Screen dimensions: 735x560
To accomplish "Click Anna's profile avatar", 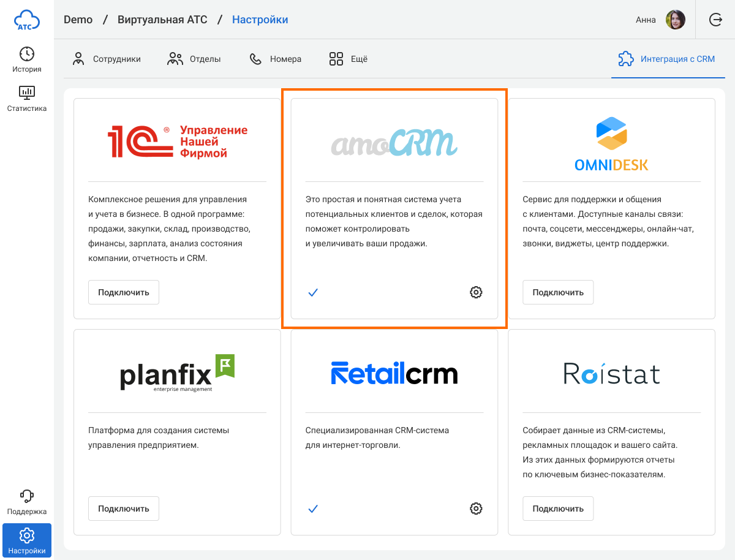I will point(676,20).
